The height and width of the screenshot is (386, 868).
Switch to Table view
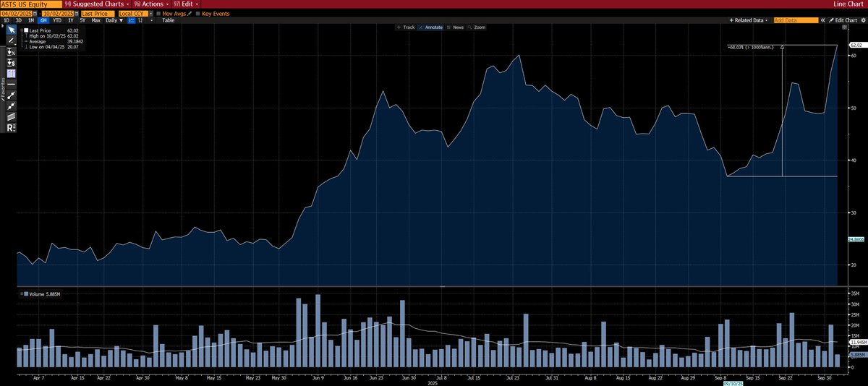(168, 20)
